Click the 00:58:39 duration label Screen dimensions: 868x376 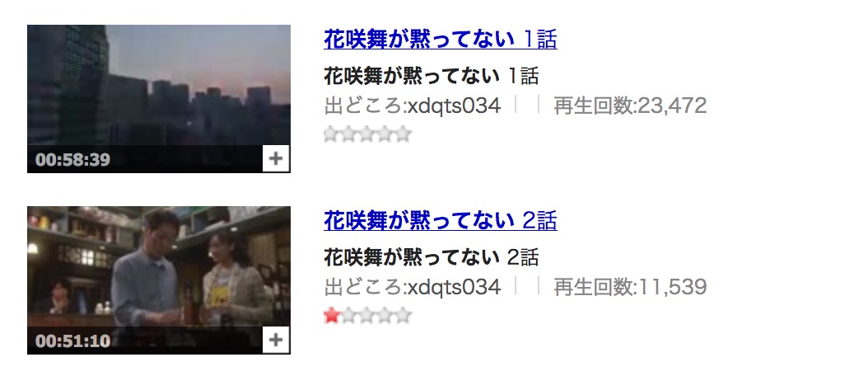click(72, 160)
